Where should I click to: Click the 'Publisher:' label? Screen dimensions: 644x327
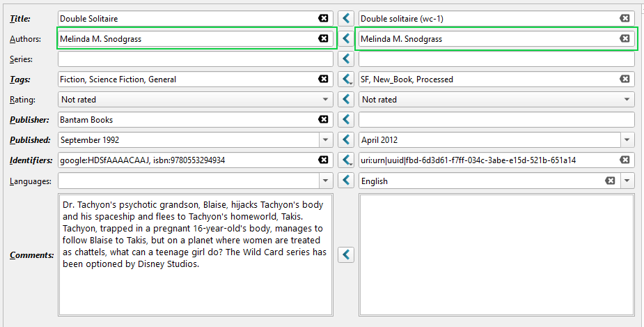pyautogui.click(x=29, y=120)
